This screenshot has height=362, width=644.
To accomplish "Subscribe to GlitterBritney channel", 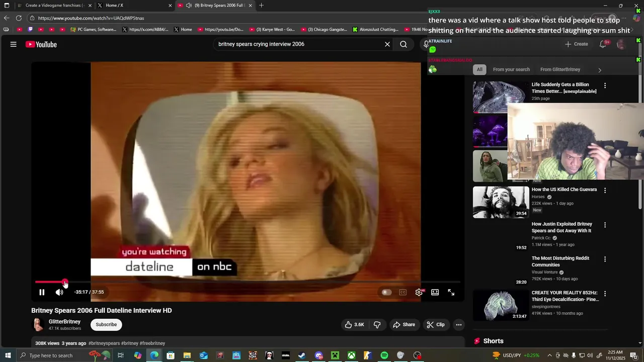I will (106, 325).
